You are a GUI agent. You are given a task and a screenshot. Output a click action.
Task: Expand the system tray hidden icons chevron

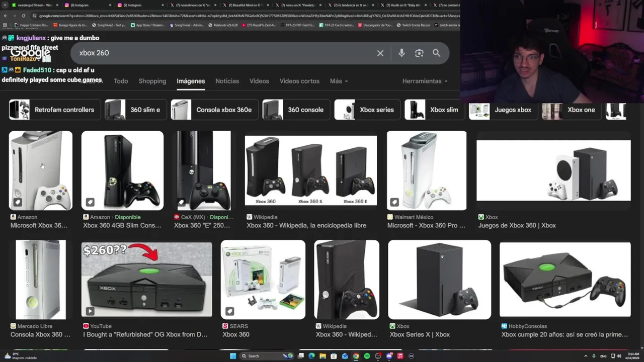tap(585, 356)
